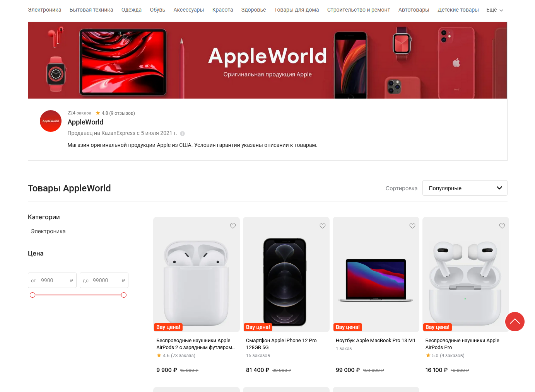
Task: Click the AppleWorld round shop logo
Action: click(51, 121)
